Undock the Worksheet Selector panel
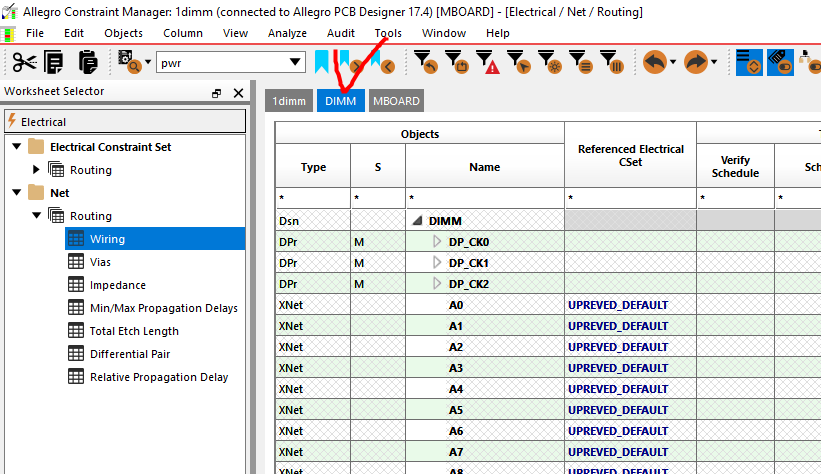Screen dimensions: 821x474 (x=216, y=93)
